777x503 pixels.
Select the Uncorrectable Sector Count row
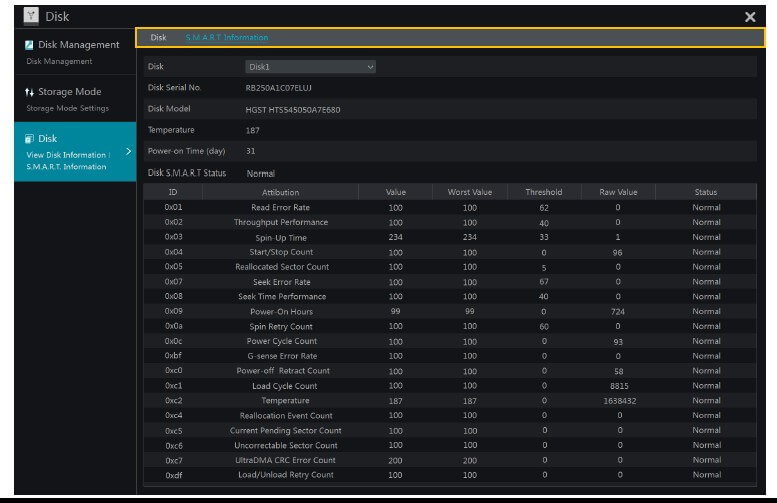click(x=450, y=446)
